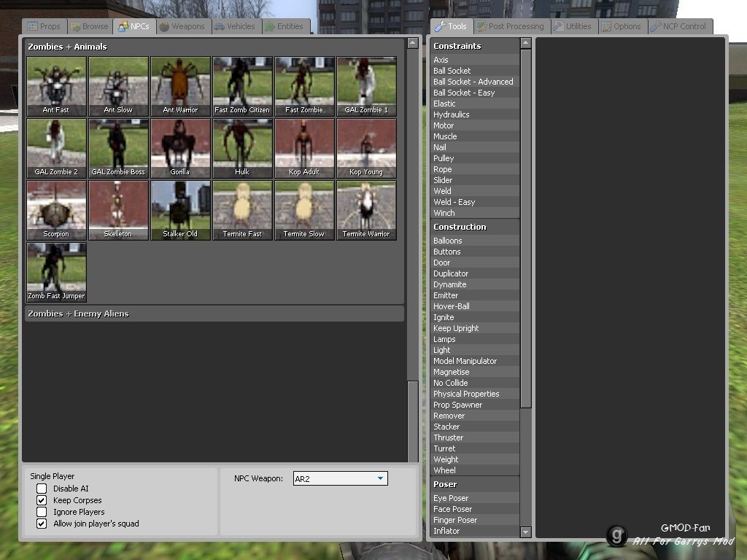Select the Axis constraint tool
747x560 pixels.
click(x=474, y=60)
